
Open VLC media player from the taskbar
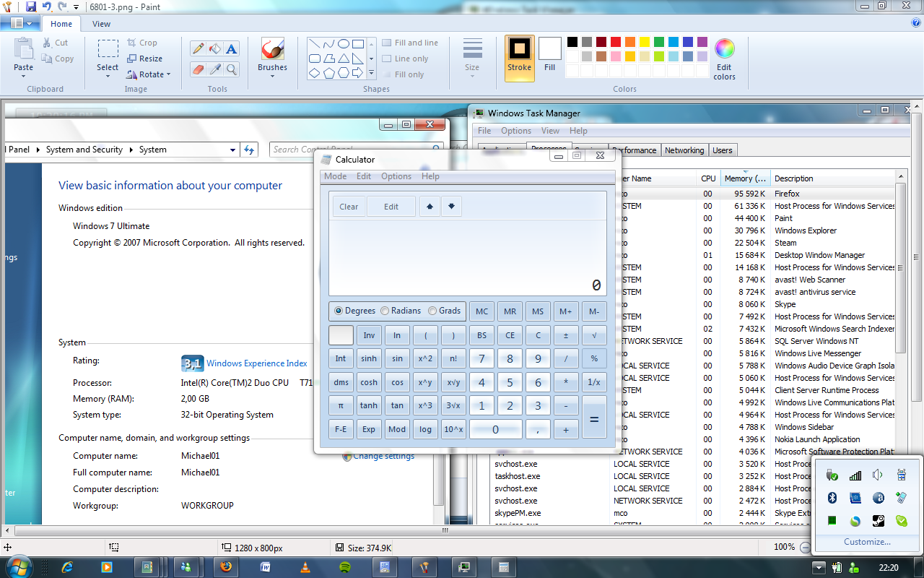tap(305, 566)
